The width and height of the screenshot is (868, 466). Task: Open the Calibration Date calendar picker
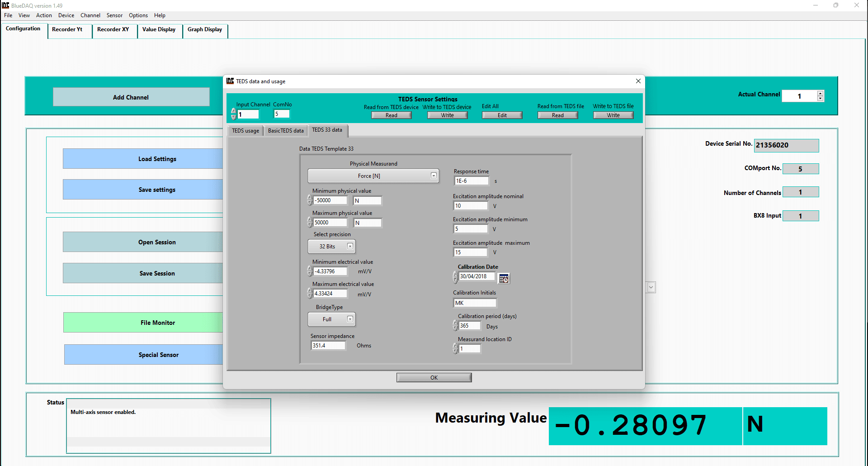tap(504, 278)
